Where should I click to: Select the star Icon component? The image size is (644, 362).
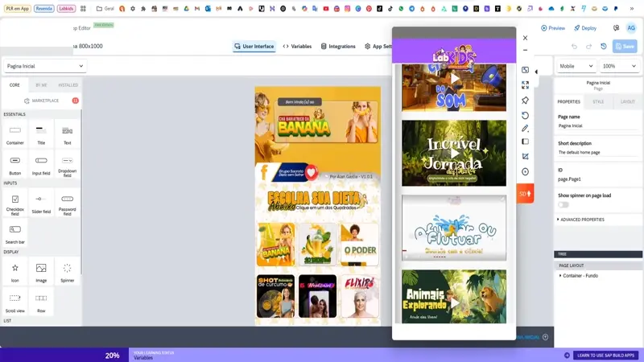coord(15,273)
